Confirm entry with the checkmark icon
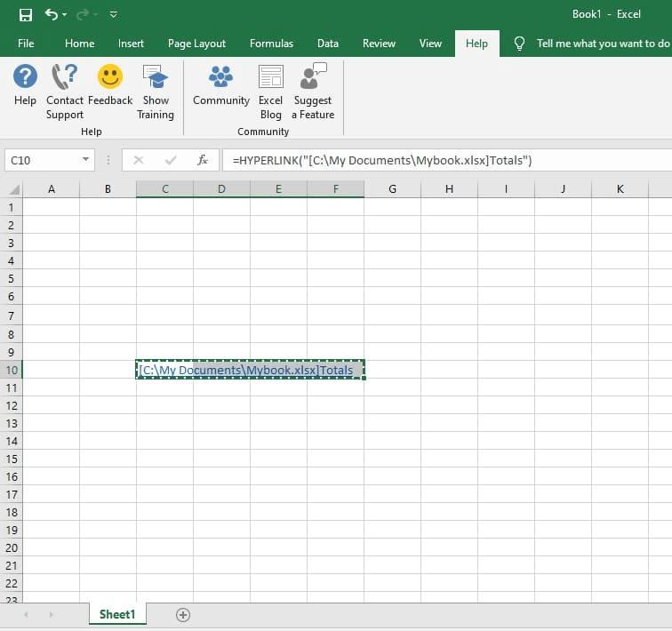The width and height of the screenshot is (672, 631). (x=171, y=160)
